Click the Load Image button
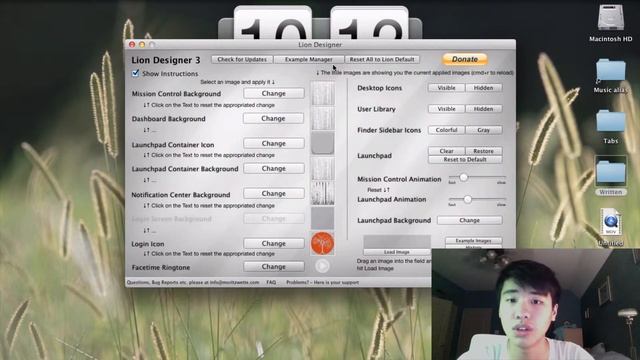Image resolution: width=640 pixels, height=360 pixels. click(x=396, y=252)
